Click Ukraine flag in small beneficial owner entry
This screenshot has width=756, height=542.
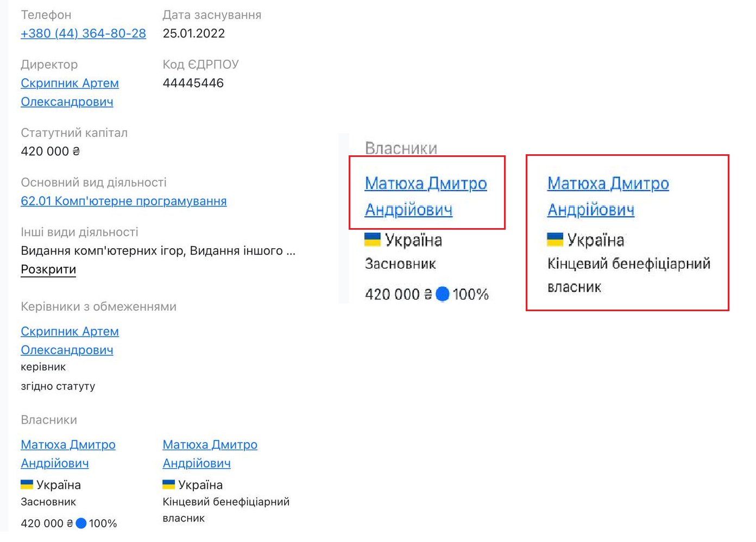pos(169,484)
